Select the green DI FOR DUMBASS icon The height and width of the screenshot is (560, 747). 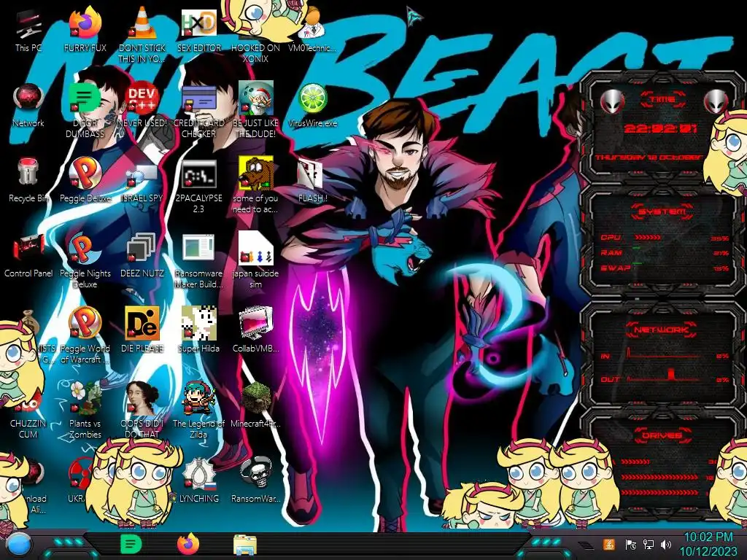[85, 111]
